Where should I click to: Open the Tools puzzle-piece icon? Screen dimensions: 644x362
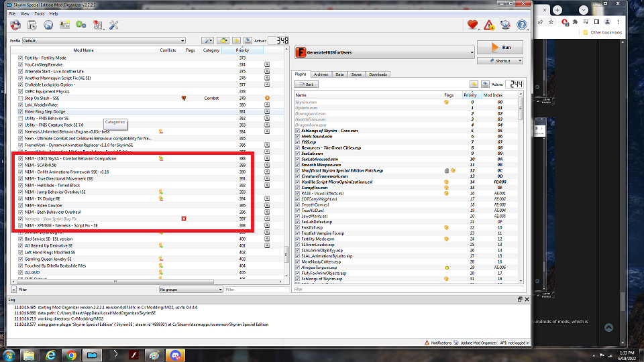(x=98, y=25)
